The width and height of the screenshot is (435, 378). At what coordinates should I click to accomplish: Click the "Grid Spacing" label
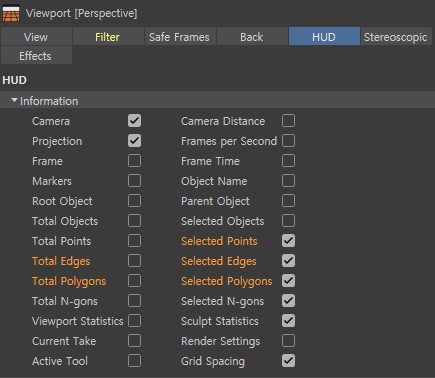click(213, 361)
